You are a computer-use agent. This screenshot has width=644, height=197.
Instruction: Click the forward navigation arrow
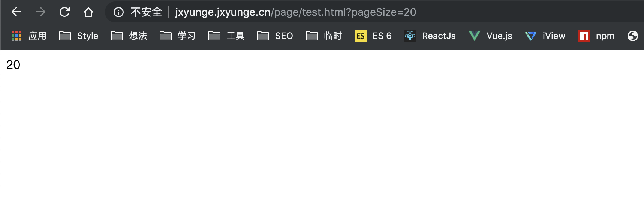pos(40,12)
